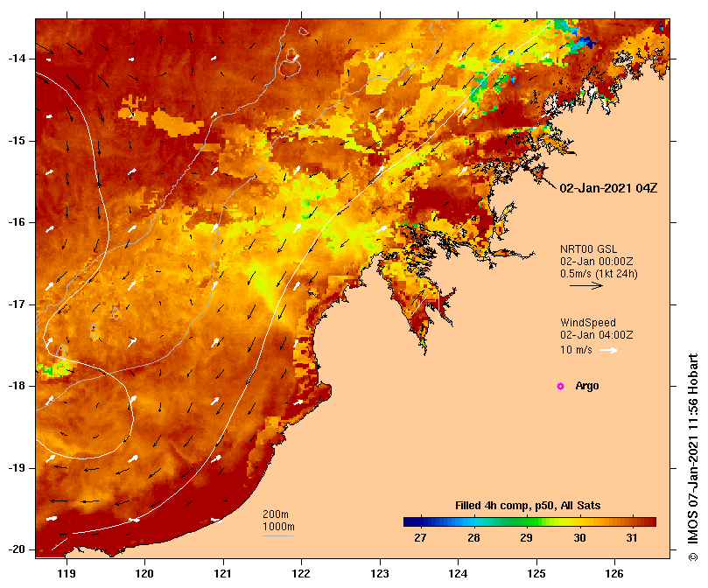Click the '200m' depth label
Image resolution: width=708 pixels, height=588 pixels.
(x=276, y=514)
